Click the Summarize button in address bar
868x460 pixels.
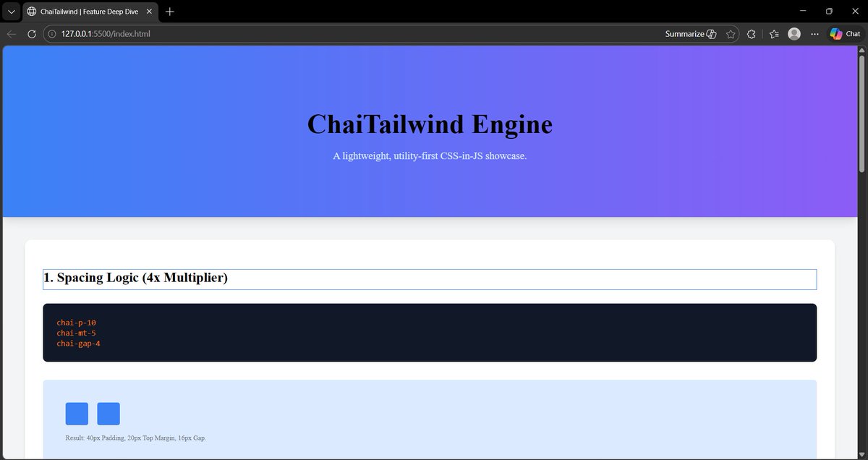[x=691, y=34]
